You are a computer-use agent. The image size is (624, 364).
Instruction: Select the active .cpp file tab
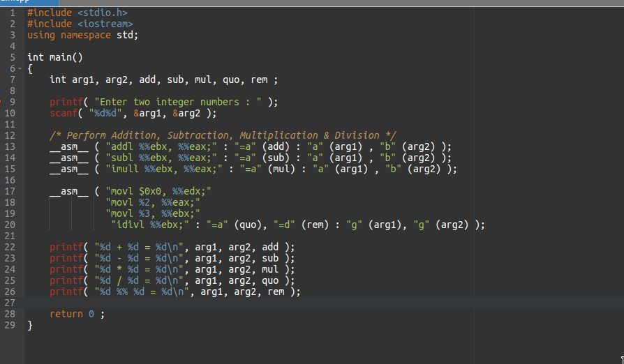(29, 2)
